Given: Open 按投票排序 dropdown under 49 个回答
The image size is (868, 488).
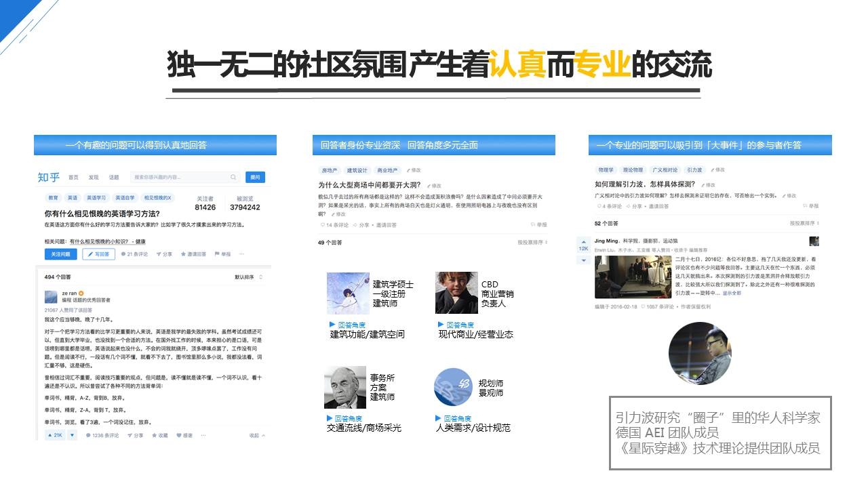Looking at the screenshot, I should [x=532, y=242].
